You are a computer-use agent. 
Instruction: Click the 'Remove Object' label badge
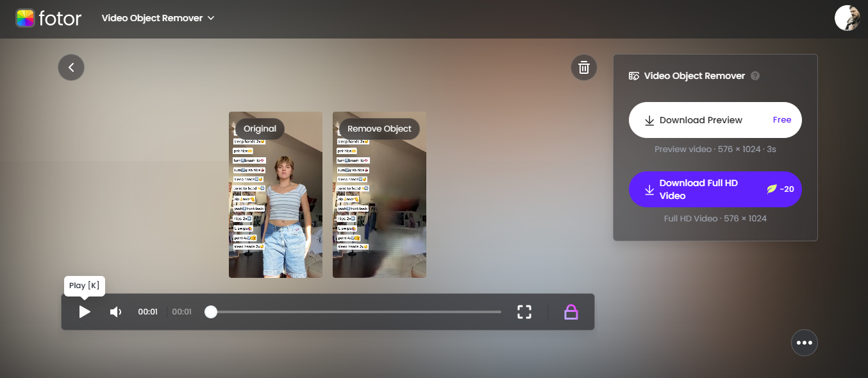point(380,129)
